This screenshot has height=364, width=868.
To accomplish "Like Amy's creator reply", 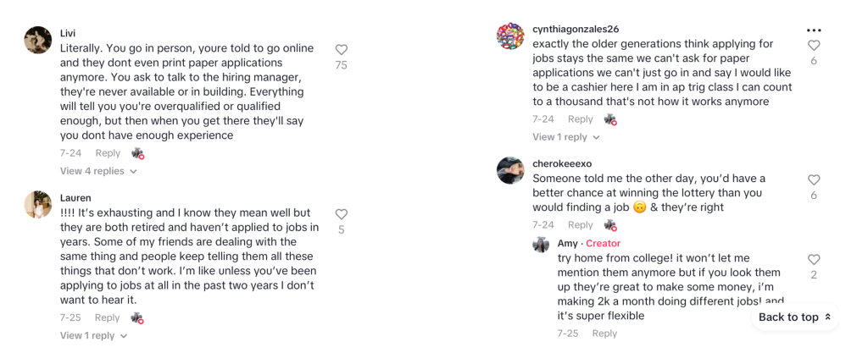I will tap(814, 260).
